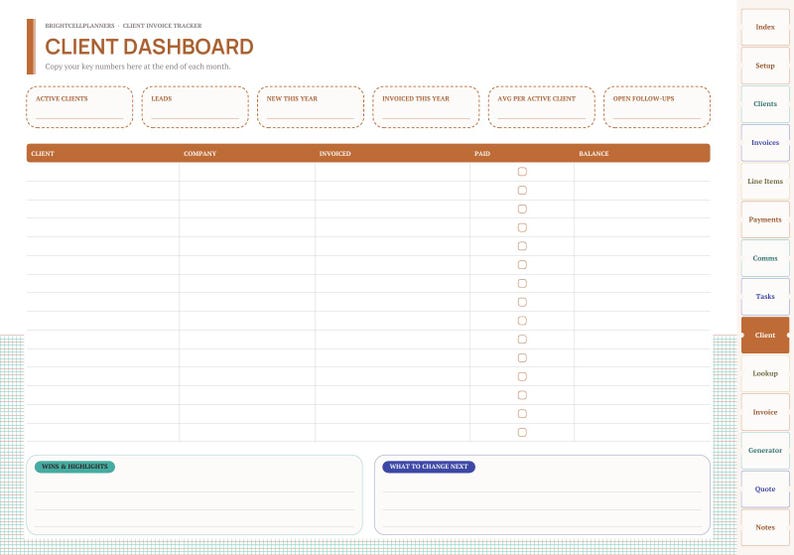The width and height of the screenshot is (794, 555).
Task: Click the What To Change Next label
Action: [x=428, y=466]
